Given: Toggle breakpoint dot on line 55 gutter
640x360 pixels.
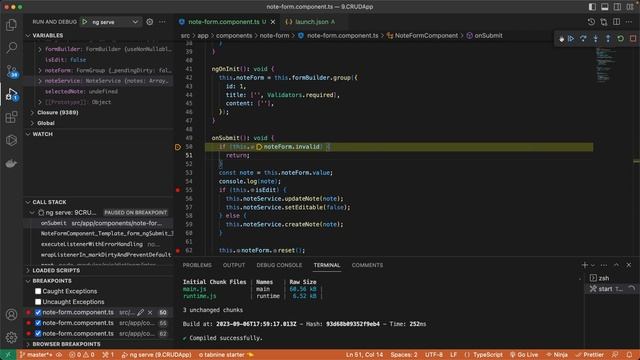Looking at the screenshot, I should [x=178, y=190].
